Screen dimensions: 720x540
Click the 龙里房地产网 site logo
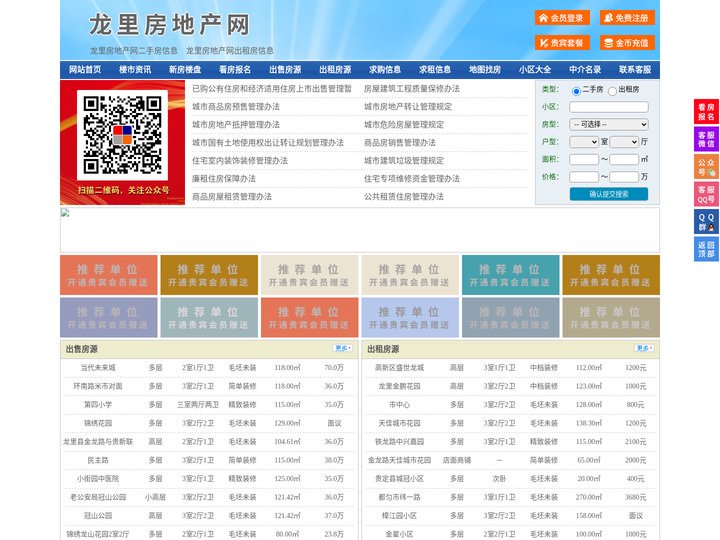coord(169,24)
